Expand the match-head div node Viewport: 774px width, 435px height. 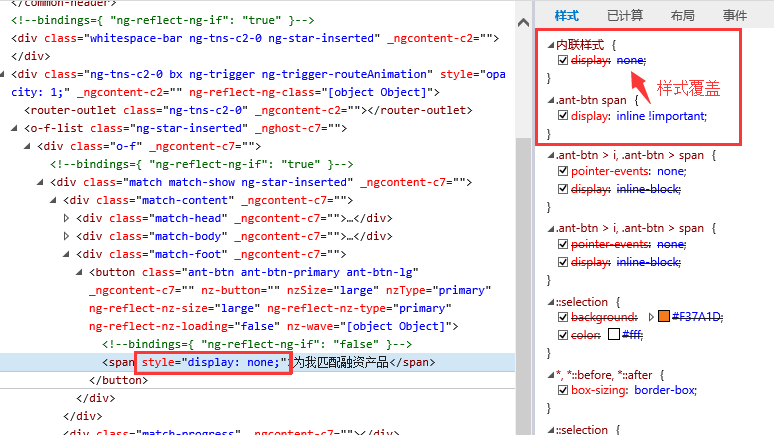(66, 218)
